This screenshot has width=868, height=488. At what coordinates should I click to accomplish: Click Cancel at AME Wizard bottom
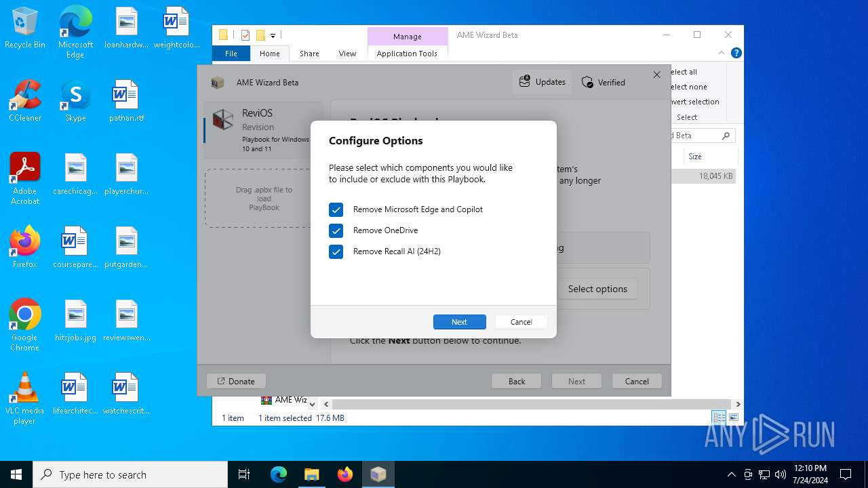[x=637, y=381]
